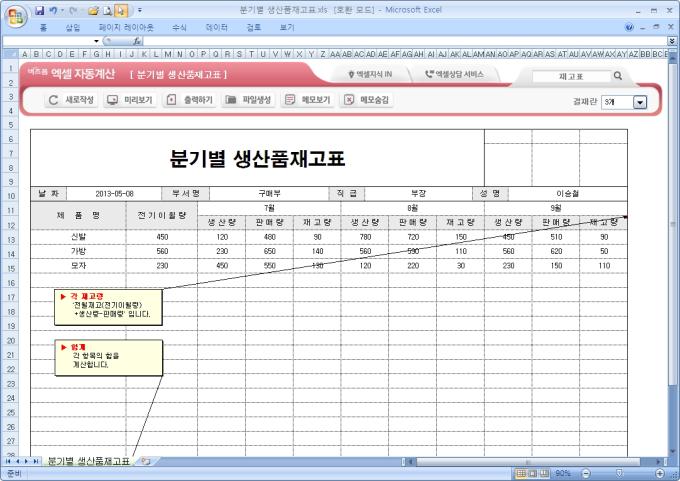Open the 데이터 ribbon tab
The image size is (680, 481).
[x=216, y=27]
